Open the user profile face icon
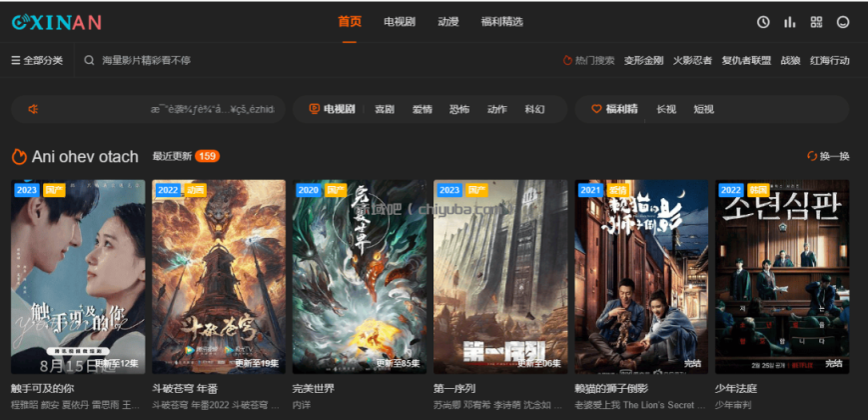Image resolution: width=868 pixels, height=420 pixels. click(843, 22)
